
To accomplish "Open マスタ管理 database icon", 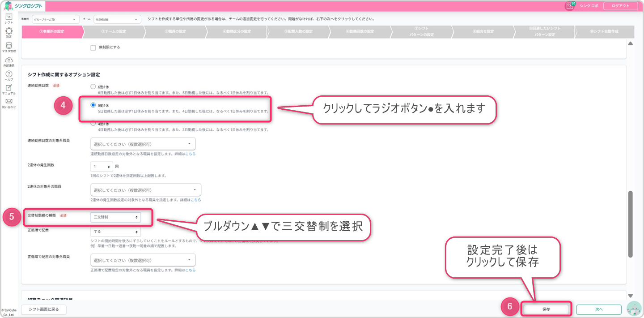I will click(x=8, y=46).
